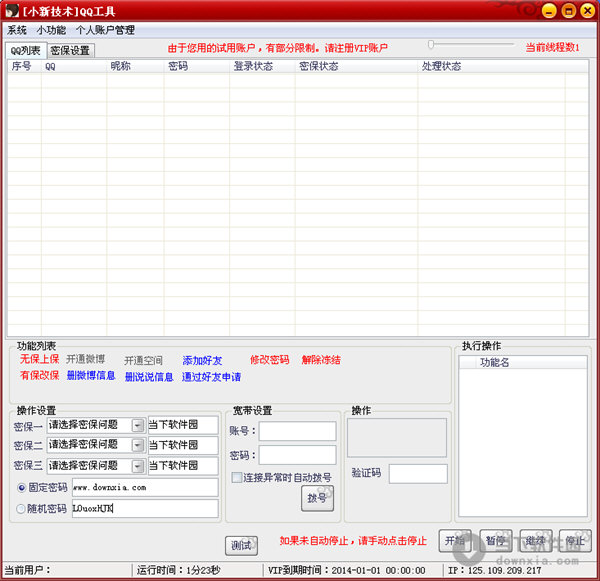Click the broadband 密码 input field
The width and height of the screenshot is (600, 581).
297,455
